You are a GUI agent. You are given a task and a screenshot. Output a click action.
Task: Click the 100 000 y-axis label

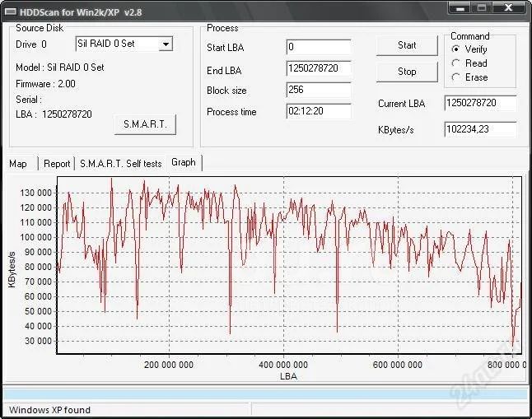pyautogui.click(x=36, y=237)
